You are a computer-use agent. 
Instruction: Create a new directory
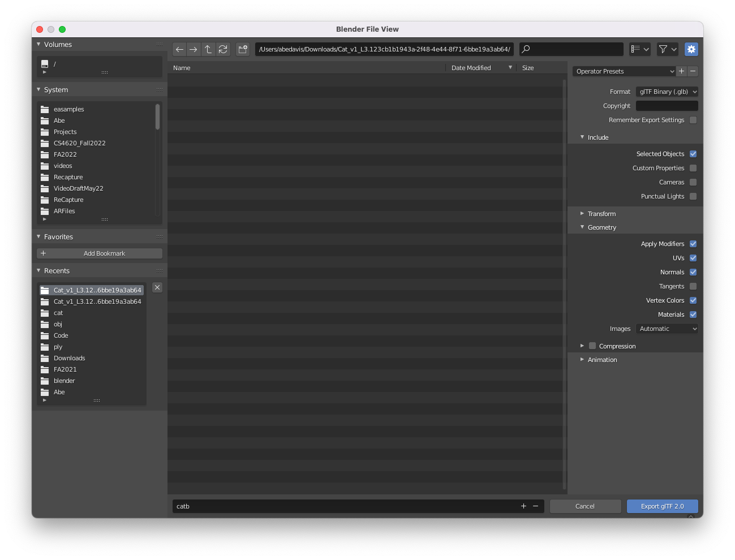243,49
